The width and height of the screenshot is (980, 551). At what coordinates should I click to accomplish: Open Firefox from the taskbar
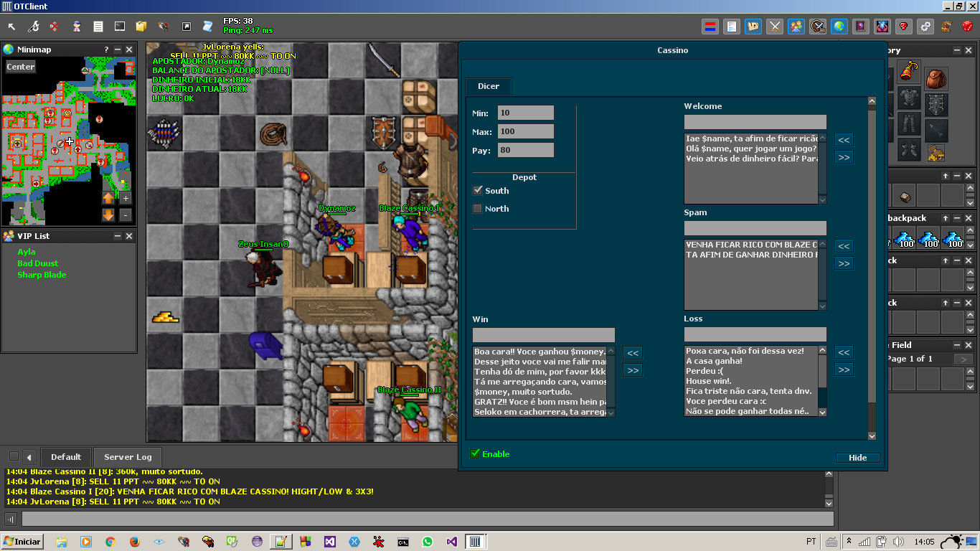click(134, 542)
